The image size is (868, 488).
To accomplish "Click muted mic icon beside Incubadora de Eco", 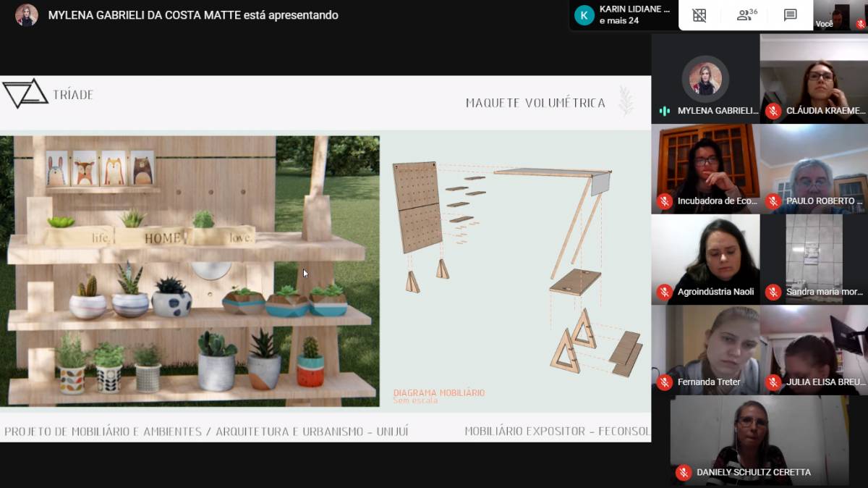I will pos(664,201).
